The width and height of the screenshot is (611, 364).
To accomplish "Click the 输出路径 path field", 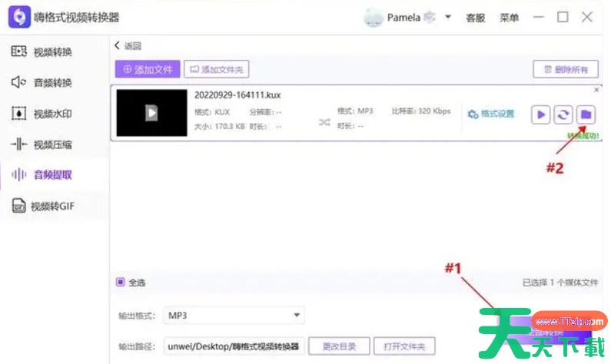I will coord(234,346).
